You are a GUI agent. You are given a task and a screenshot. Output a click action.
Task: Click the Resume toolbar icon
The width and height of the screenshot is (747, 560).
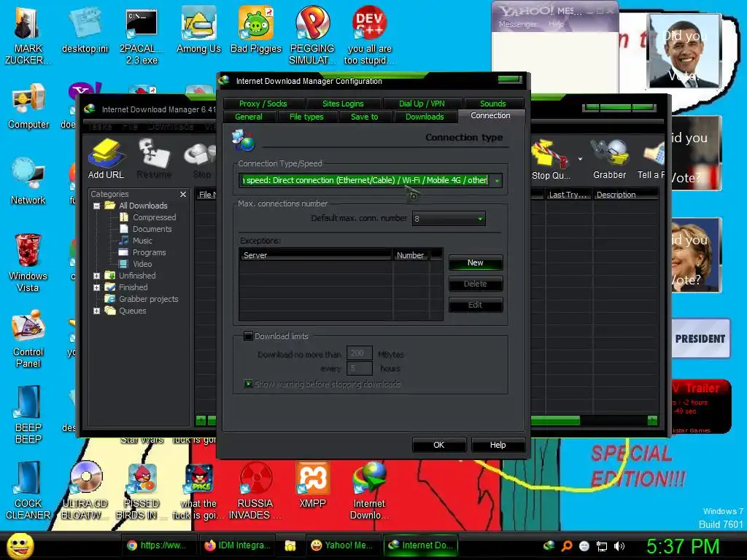pos(154,159)
